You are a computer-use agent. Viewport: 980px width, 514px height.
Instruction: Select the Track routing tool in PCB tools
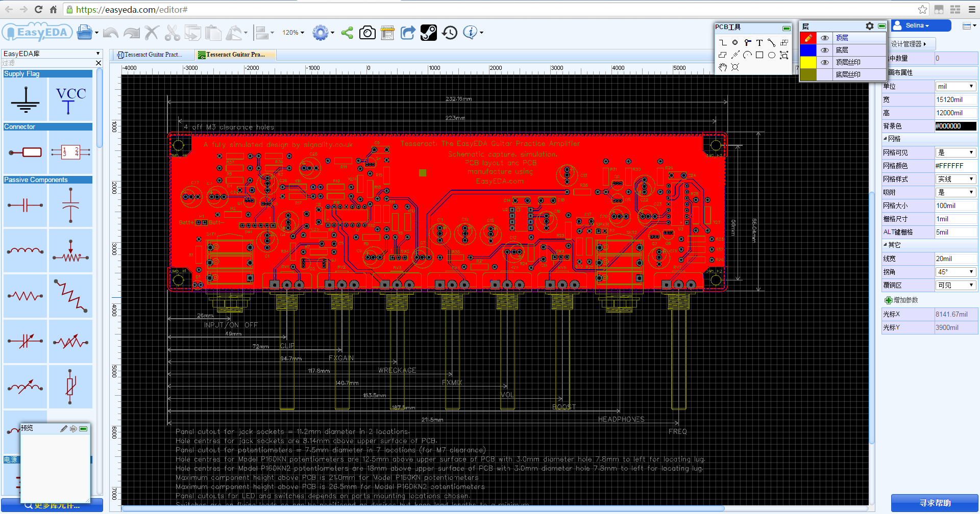(x=723, y=43)
